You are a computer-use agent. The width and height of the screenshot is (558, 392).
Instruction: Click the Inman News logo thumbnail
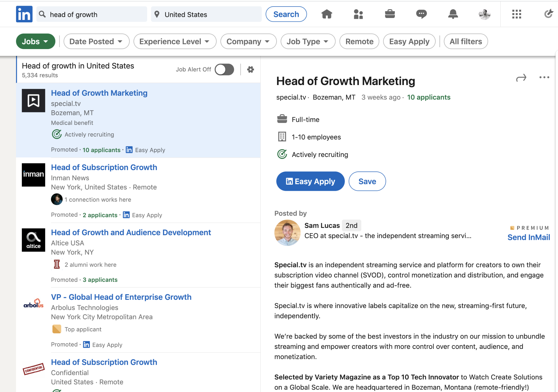click(34, 175)
